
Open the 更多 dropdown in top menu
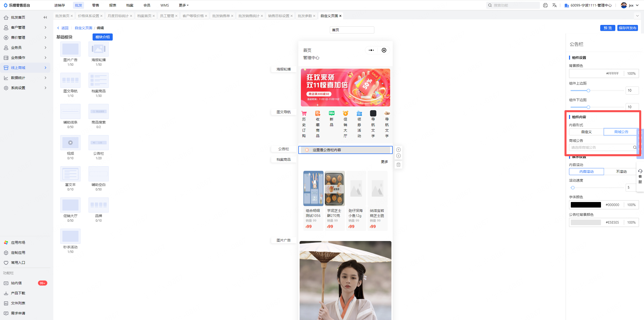pyautogui.click(x=184, y=5)
